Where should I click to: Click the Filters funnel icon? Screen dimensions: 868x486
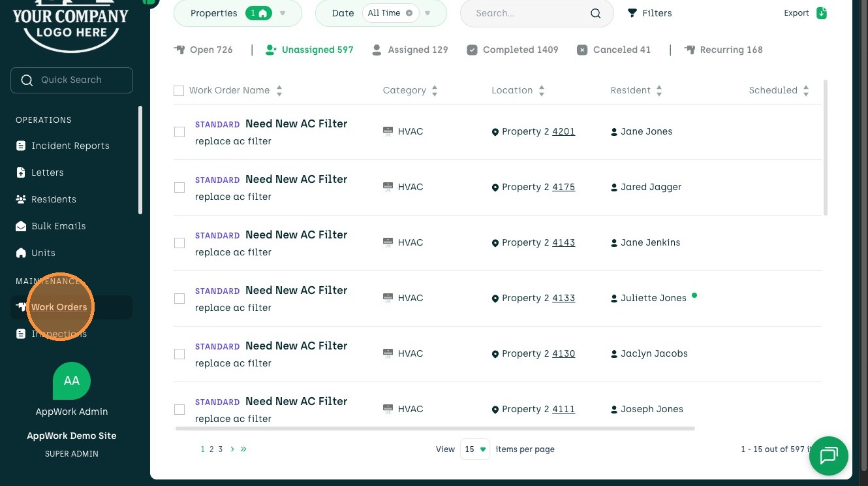(x=632, y=13)
